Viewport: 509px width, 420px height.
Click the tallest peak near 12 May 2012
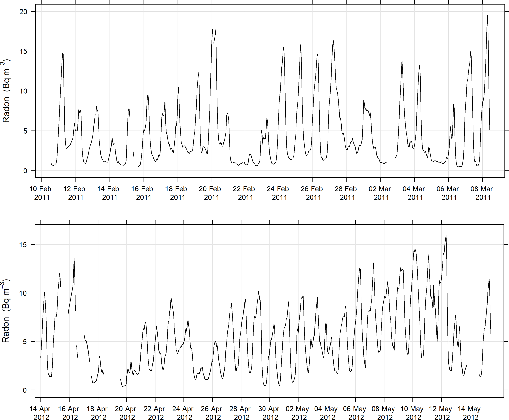[446, 236]
